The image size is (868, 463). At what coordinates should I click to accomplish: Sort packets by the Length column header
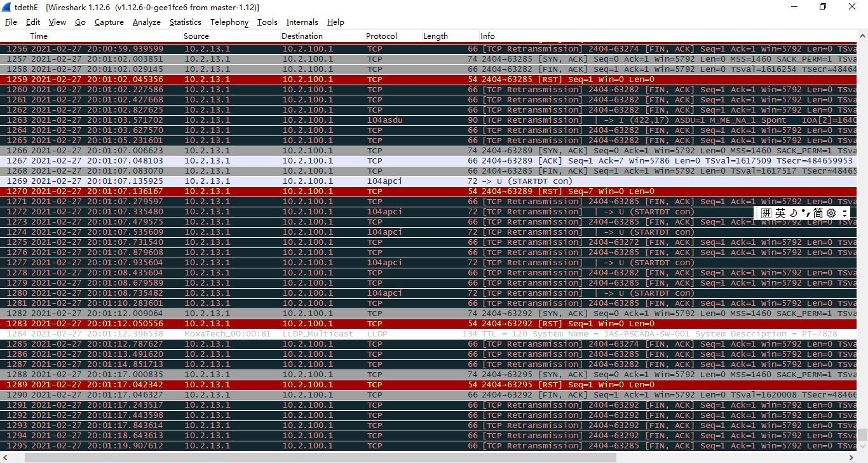450,36
